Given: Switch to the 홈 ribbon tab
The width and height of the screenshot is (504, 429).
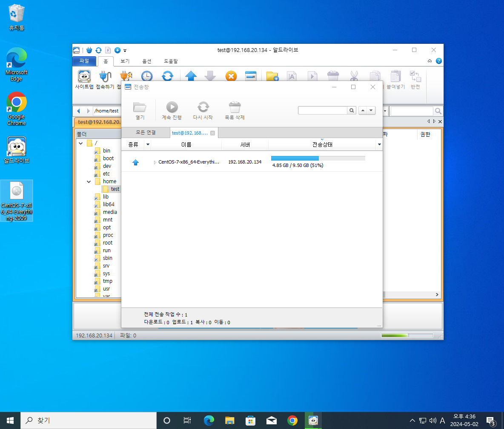Looking at the screenshot, I should [106, 61].
